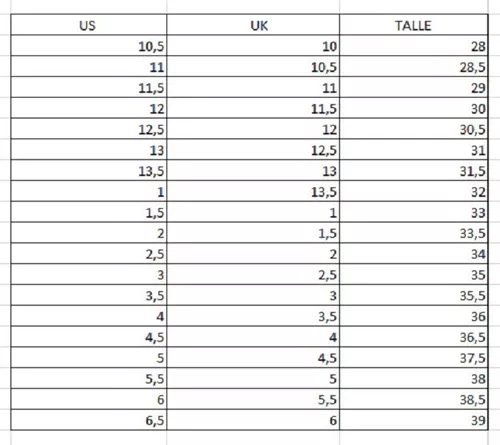This screenshot has height=445, width=500.
Task: Select the TALLE cell containing 34
Action: [x=414, y=253]
